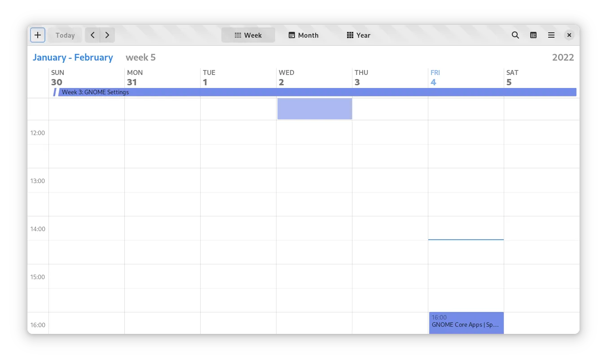Open the hamburger main menu
This screenshot has height=364, width=607.
pyautogui.click(x=551, y=35)
